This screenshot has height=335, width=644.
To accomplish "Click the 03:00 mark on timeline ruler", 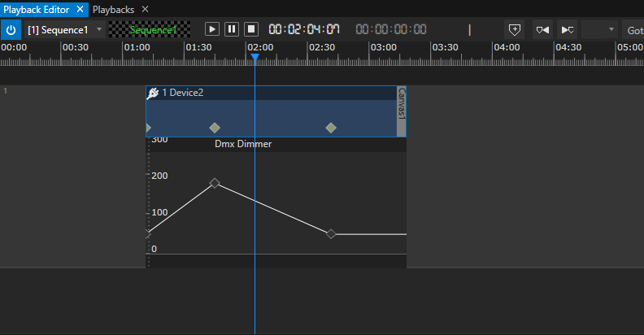I will coord(383,47).
